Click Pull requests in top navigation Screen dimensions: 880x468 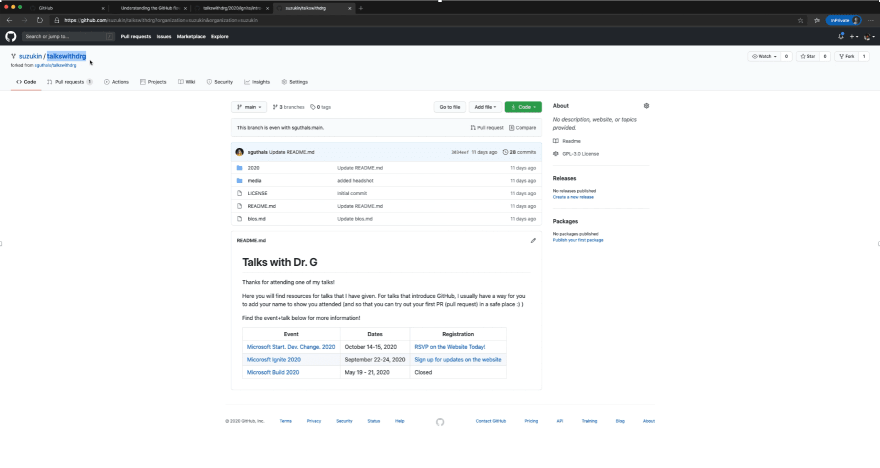(136, 36)
